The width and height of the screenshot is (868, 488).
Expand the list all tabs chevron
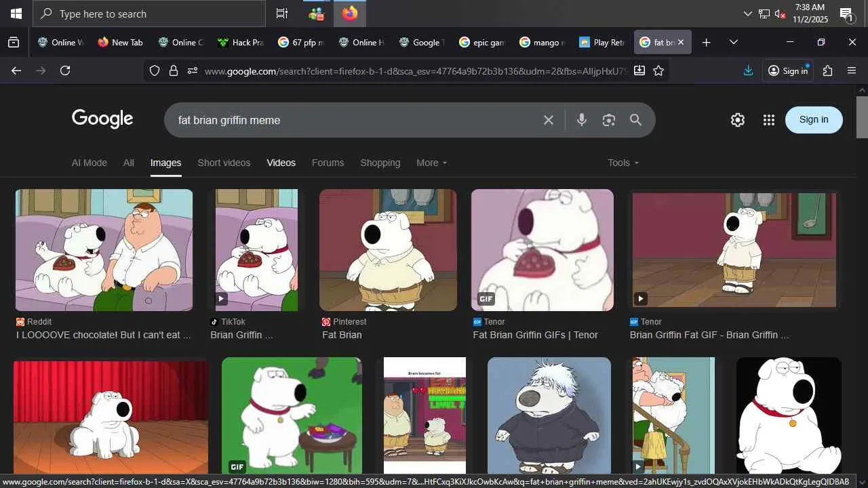click(733, 42)
